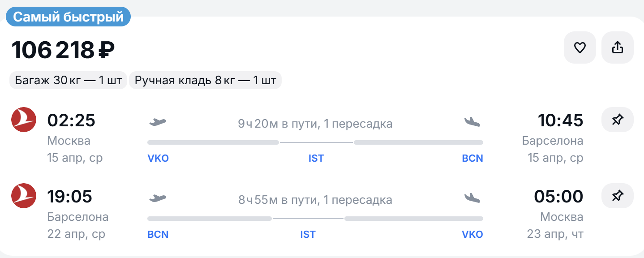Screen dimensions: 644x258
Task: Click takeoff plane icon on outbound flight
Action: (x=157, y=121)
